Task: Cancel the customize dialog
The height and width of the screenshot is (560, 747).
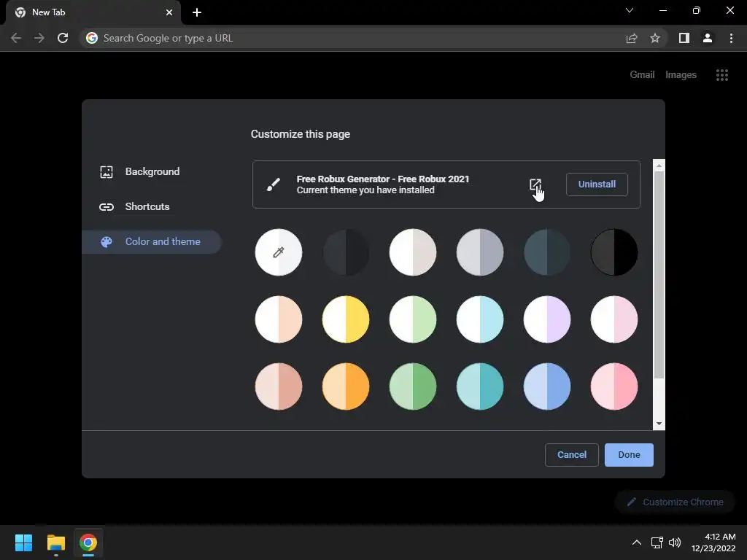Action: tap(572, 455)
